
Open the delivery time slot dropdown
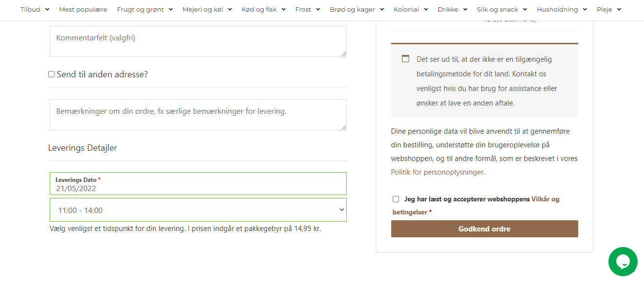coord(198,210)
